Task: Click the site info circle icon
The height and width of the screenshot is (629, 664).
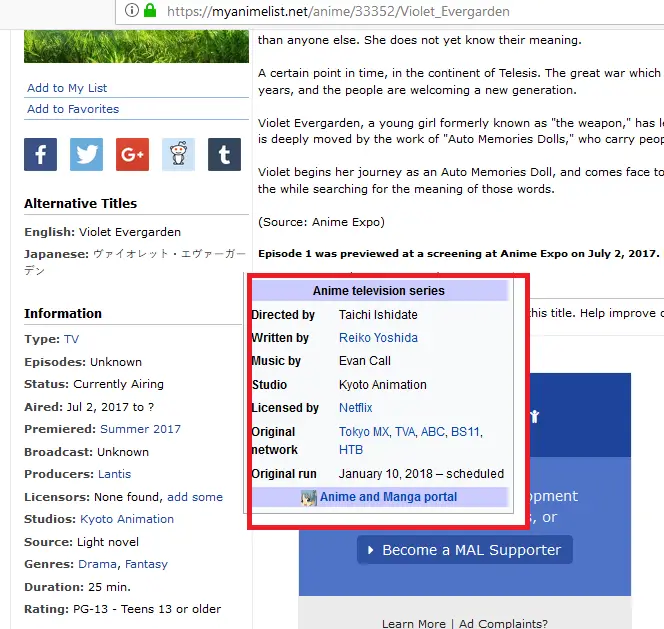Action: click(132, 10)
